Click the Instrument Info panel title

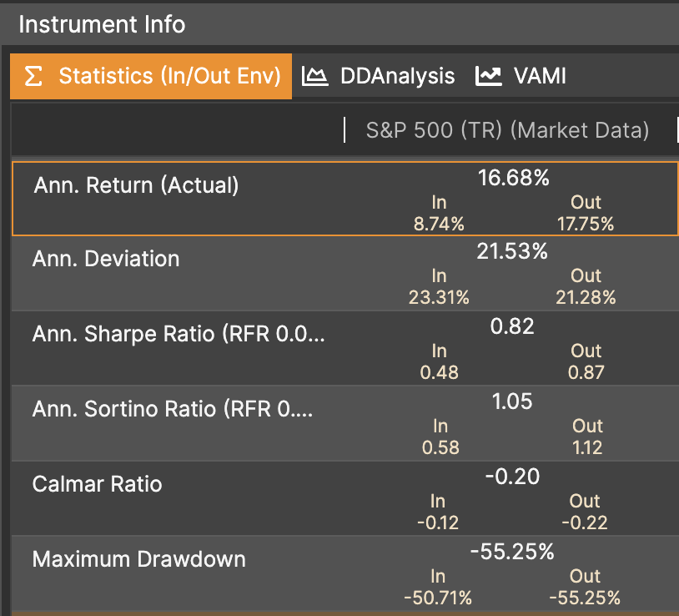[x=102, y=24]
